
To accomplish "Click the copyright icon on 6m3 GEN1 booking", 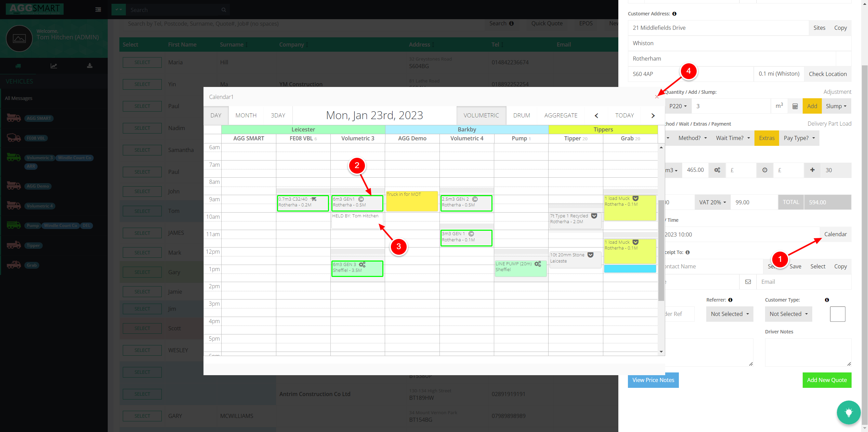I will point(361,199).
